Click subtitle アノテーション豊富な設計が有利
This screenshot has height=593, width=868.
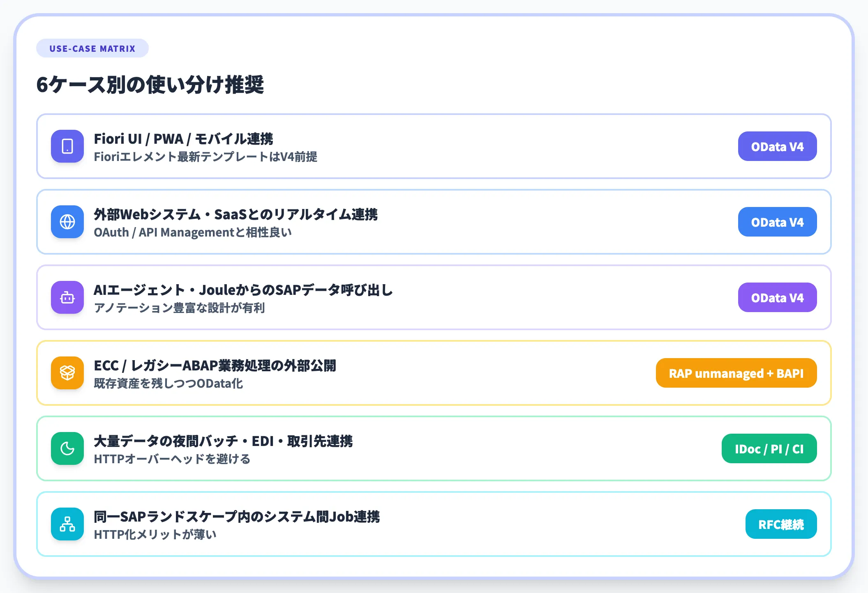(179, 308)
